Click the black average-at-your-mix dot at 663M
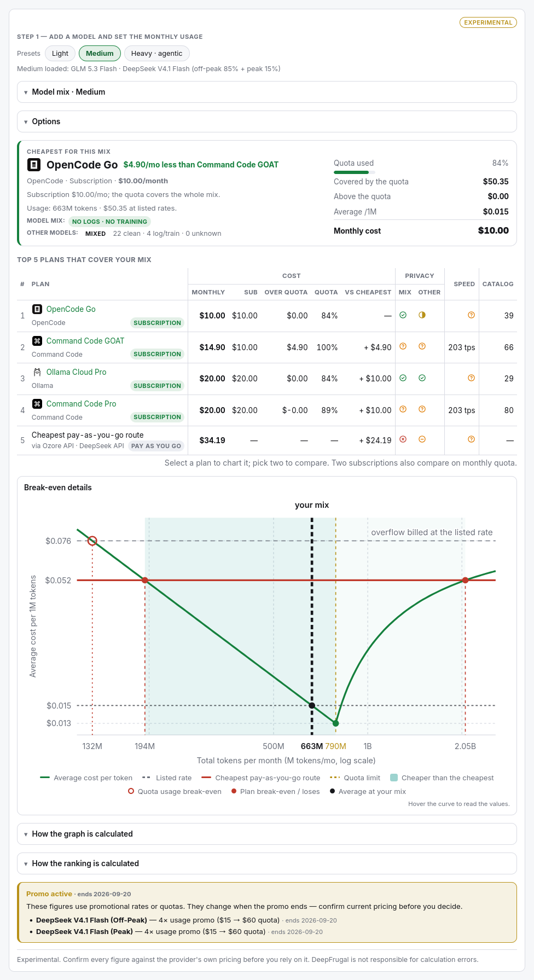The image size is (534, 980). pyautogui.click(x=312, y=706)
